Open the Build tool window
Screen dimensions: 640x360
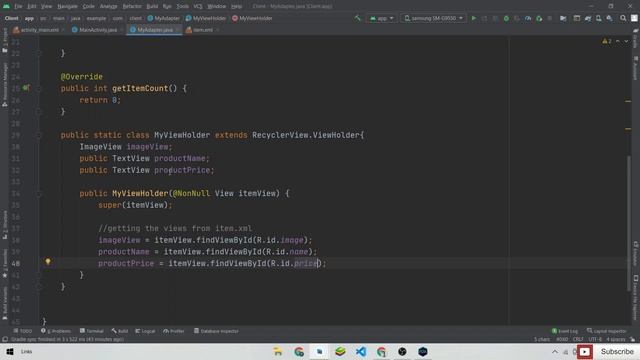(120, 331)
